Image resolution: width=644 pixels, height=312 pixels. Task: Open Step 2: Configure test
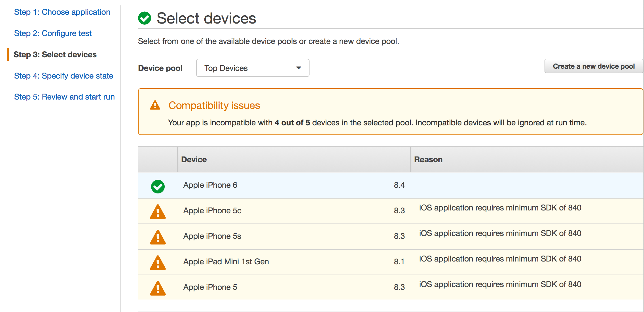click(53, 33)
